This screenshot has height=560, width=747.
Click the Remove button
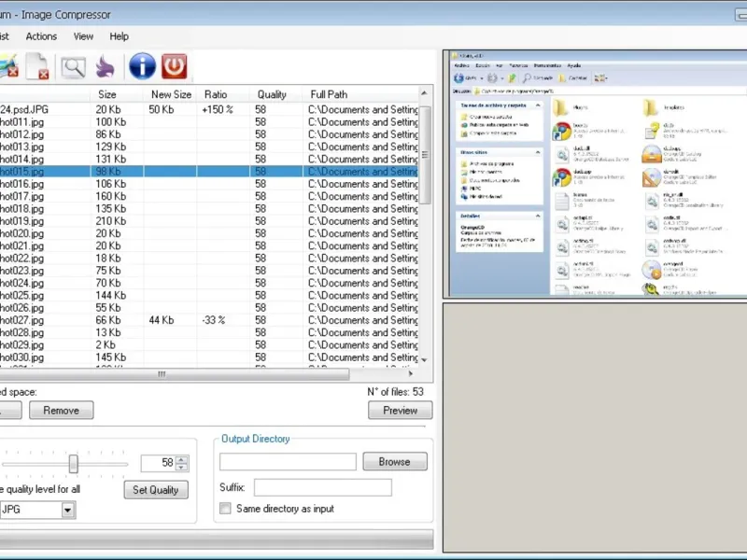62,410
